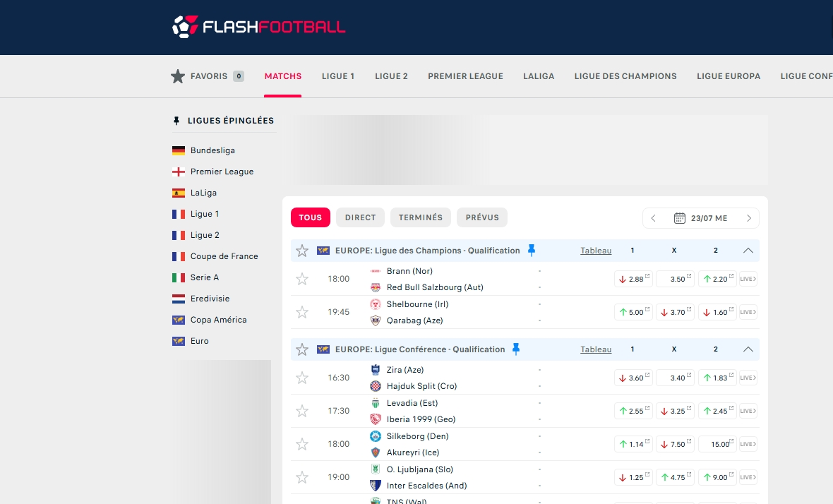Unpin Ligue Conférence Qualification blue pin

click(x=516, y=349)
